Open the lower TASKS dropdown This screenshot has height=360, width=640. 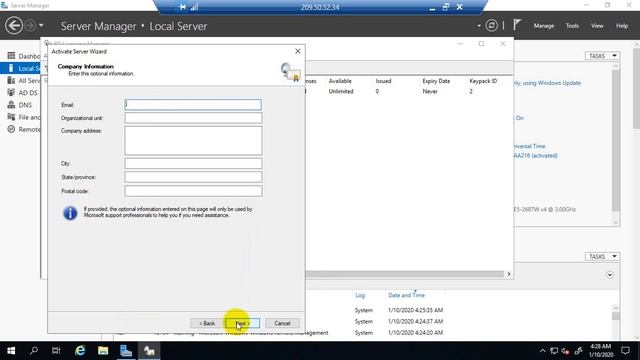(602, 256)
